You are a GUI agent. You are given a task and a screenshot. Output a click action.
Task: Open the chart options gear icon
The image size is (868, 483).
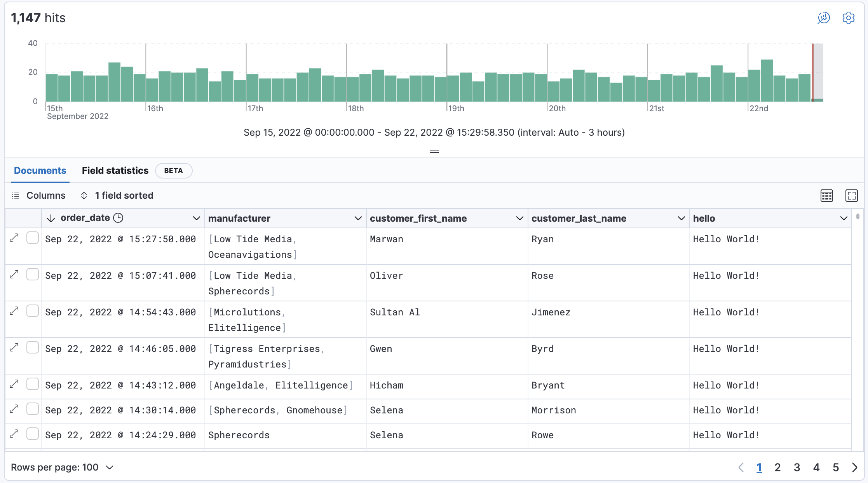tap(848, 18)
